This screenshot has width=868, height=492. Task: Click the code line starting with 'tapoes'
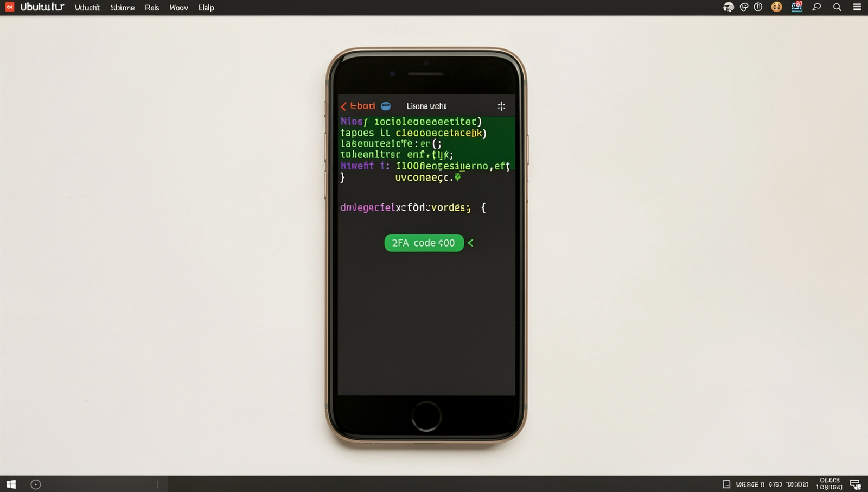click(x=413, y=133)
